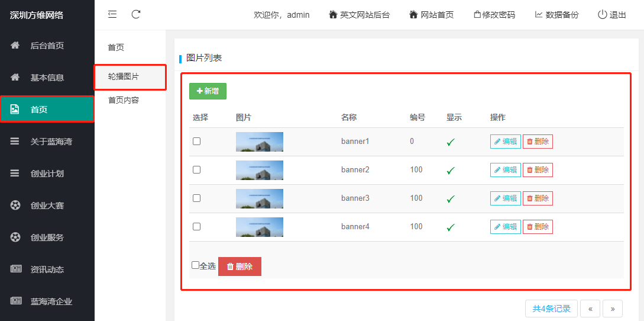Open 首页内容 in the submenu
This screenshot has height=321, width=644.
pyautogui.click(x=124, y=100)
